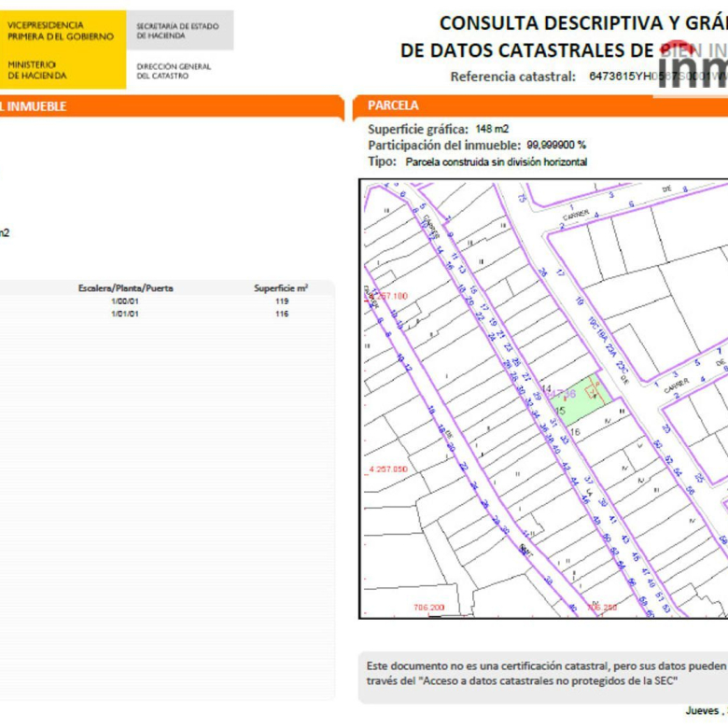Select the table row 1/00/01

[x=125, y=301]
